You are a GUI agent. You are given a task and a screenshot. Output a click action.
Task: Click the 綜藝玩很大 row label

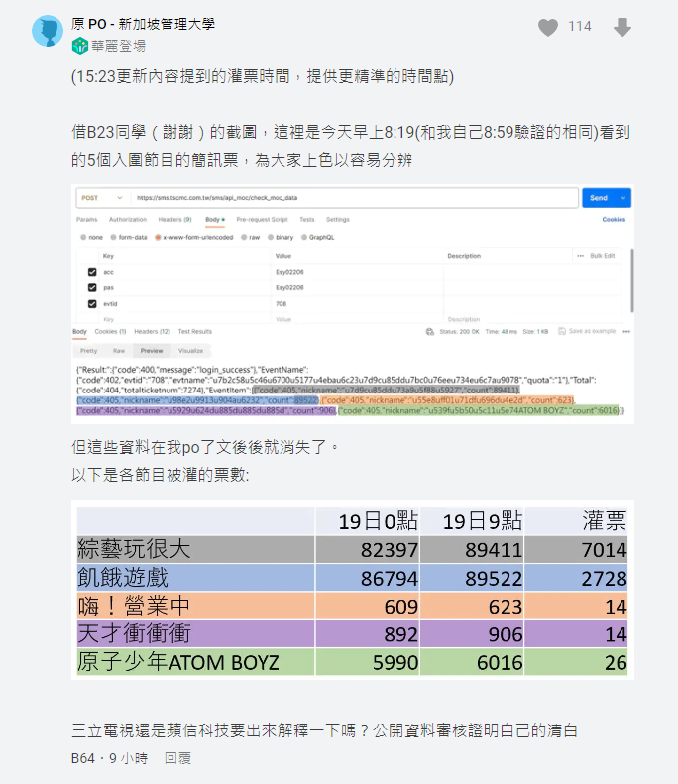point(134,549)
